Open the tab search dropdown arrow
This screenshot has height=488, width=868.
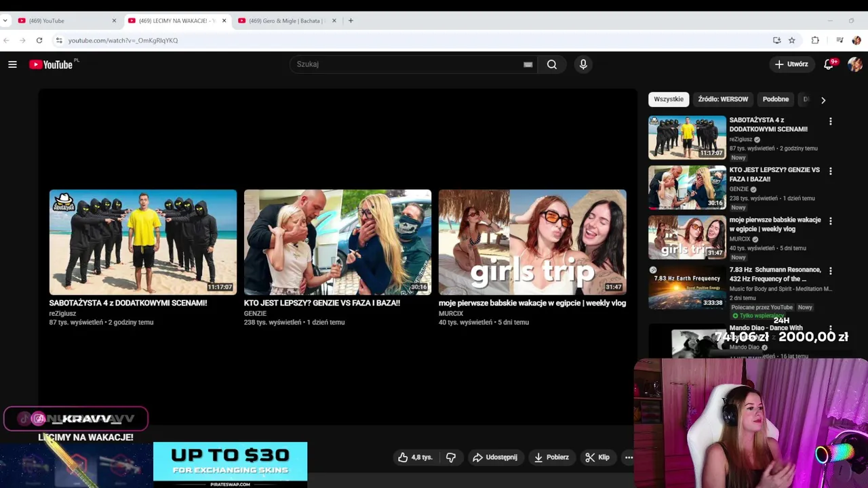5,20
